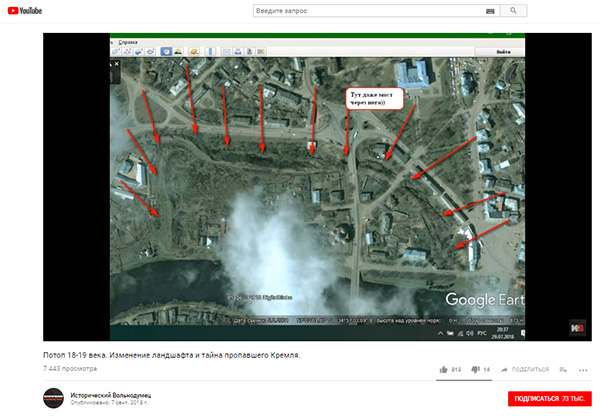
Task: Expand hidden tray icons chevron in video's taskbar
Action: 440,333
